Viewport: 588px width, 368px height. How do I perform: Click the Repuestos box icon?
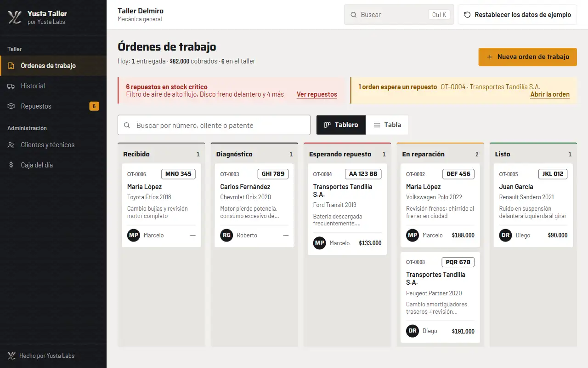point(11,106)
